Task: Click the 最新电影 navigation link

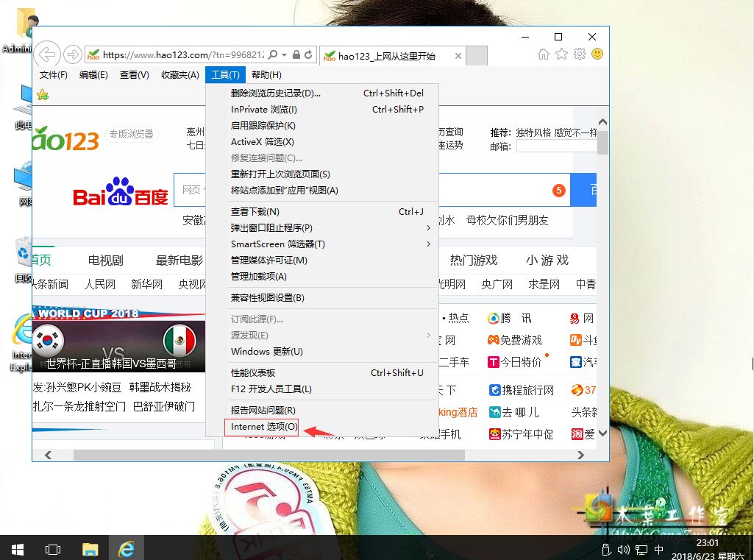Action: [x=179, y=260]
